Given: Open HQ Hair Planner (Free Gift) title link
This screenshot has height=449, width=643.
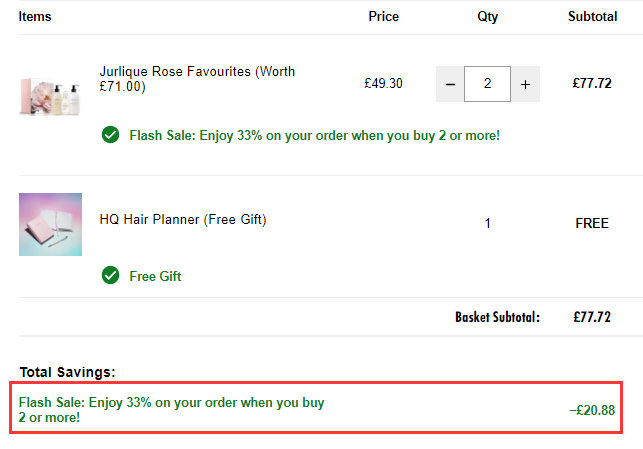Looking at the screenshot, I should pyautogui.click(x=183, y=219).
